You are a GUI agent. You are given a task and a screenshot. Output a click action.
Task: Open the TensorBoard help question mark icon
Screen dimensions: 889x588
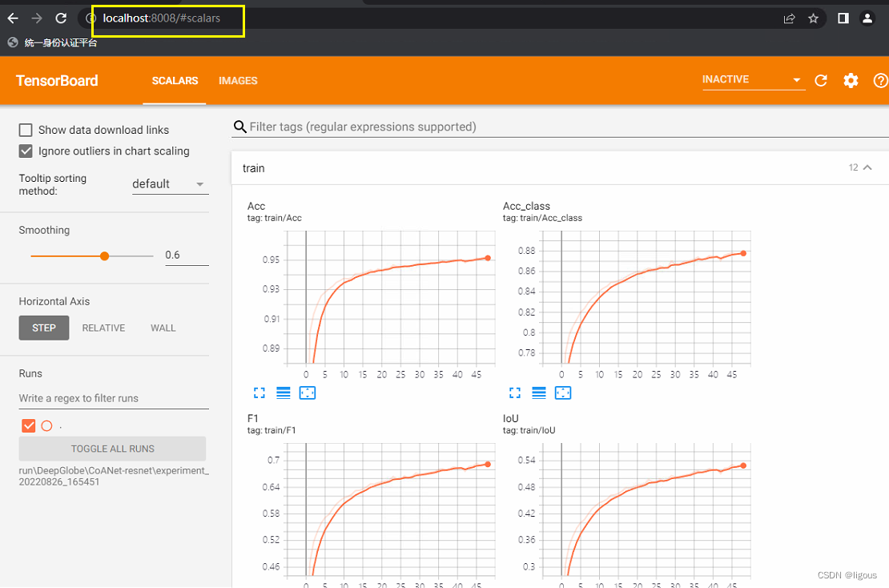880,81
